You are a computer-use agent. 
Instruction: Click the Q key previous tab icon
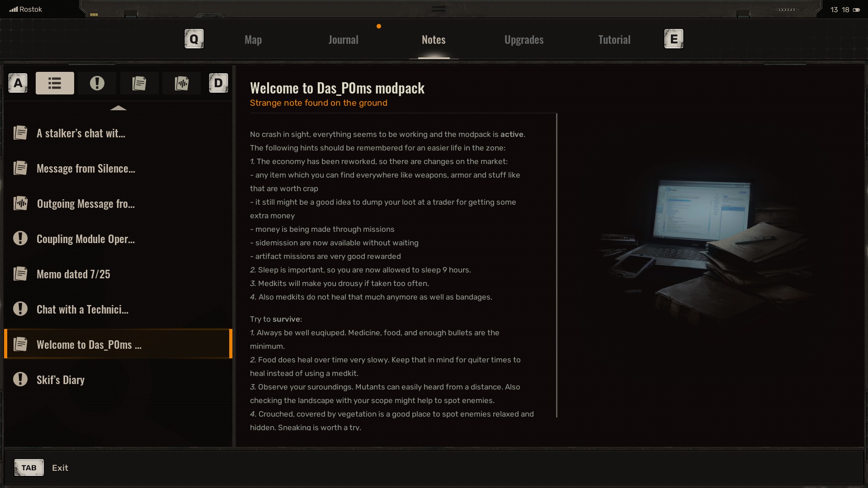pyautogui.click(x=194, y=39)
